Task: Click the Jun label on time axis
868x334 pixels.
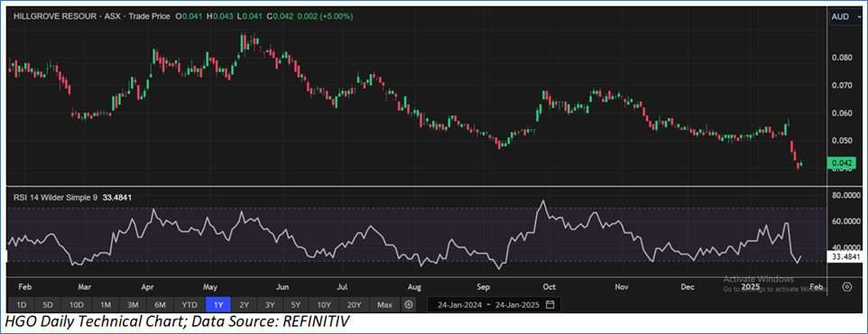Action: (282, 287)
